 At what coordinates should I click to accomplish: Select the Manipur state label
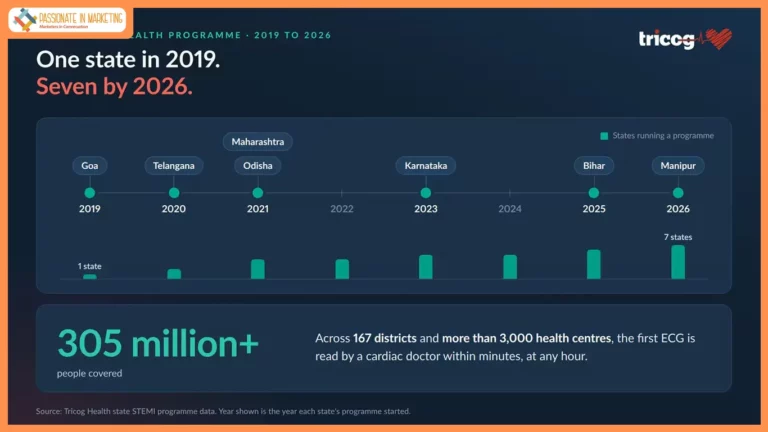(x=678, y=166)
